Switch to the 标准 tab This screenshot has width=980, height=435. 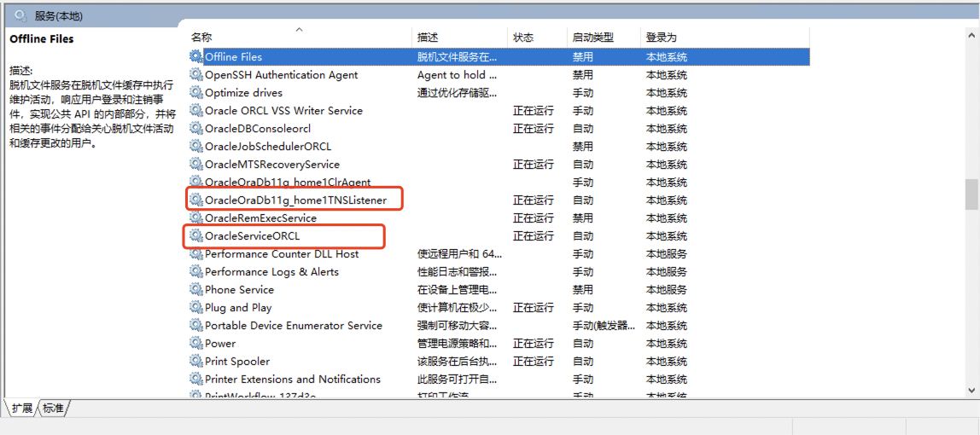pos(54,409)
